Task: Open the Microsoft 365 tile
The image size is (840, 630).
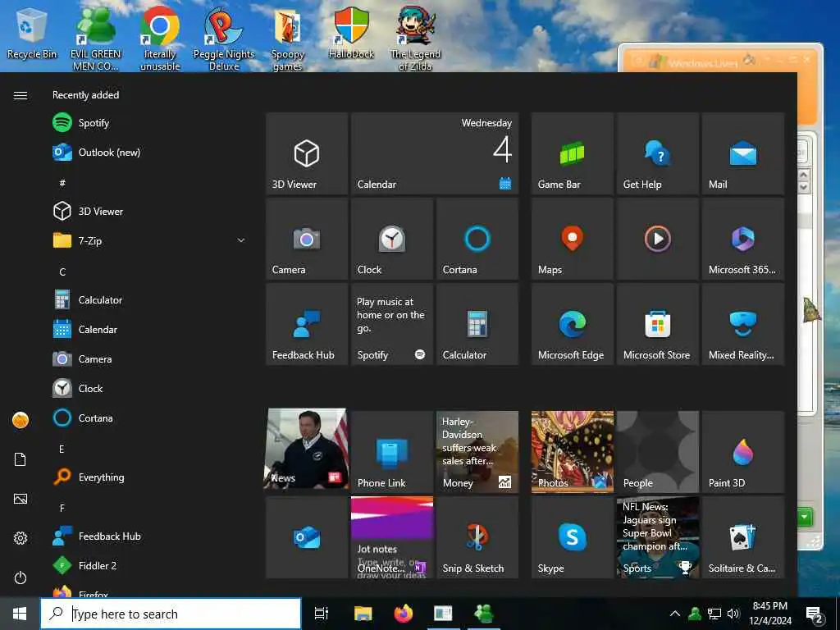Action: [x=742, y=239]
